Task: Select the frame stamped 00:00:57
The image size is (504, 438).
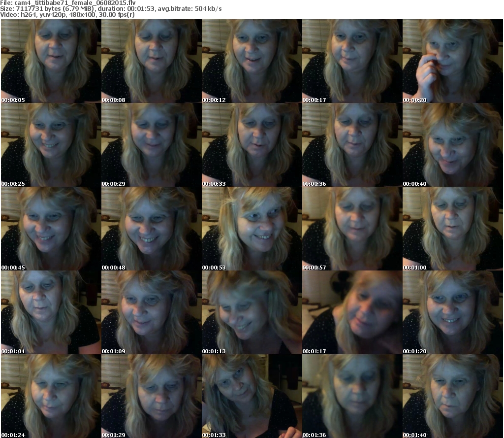Action: click(352, 229)
